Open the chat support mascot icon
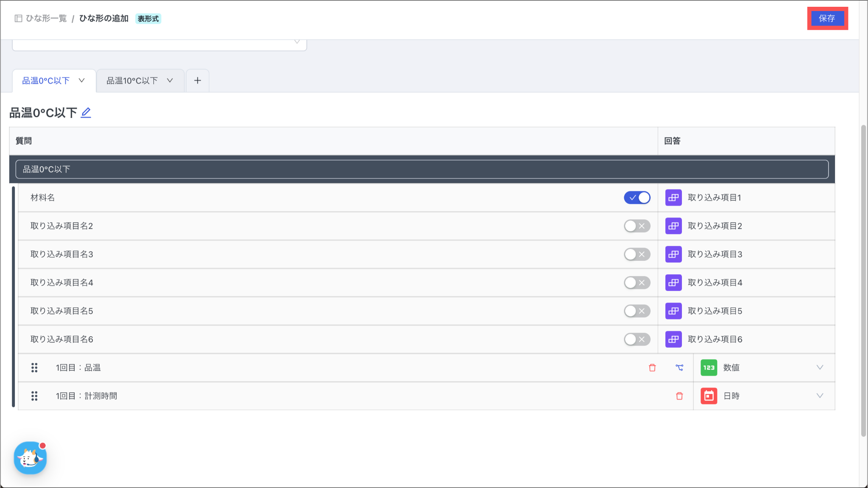The width and height of the screenshot is (868, 488). pyautogui.click(x=30, y=458)
